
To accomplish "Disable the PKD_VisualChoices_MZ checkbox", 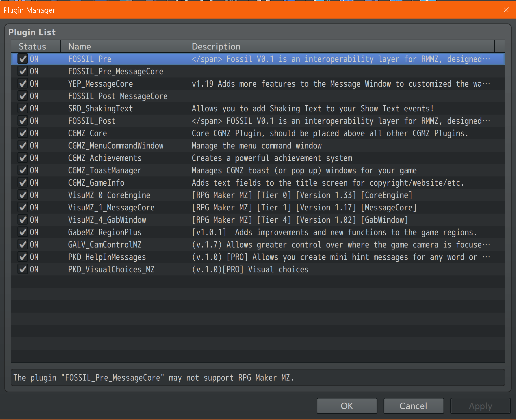I will click(x=23, y=269).
